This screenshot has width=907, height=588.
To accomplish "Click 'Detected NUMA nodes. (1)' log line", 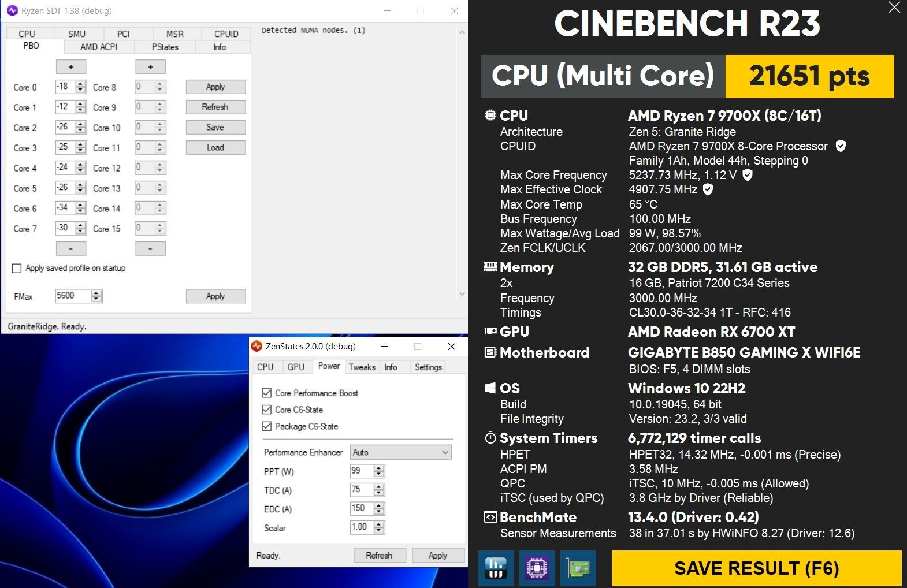I will 313,30.
